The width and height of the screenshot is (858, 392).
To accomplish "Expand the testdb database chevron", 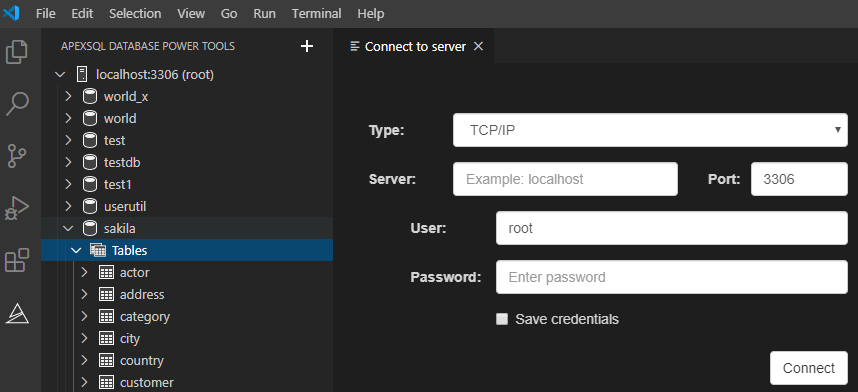I will (68, 163).
